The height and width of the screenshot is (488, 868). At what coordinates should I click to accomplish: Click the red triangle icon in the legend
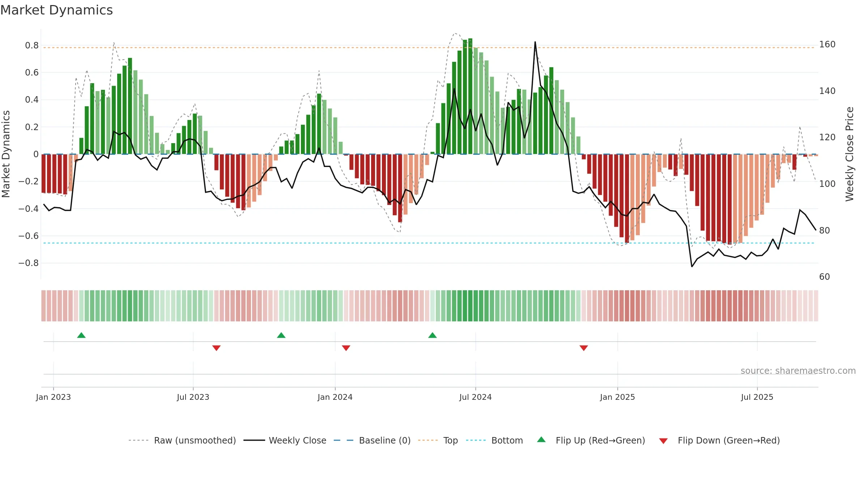pos(663,441)
